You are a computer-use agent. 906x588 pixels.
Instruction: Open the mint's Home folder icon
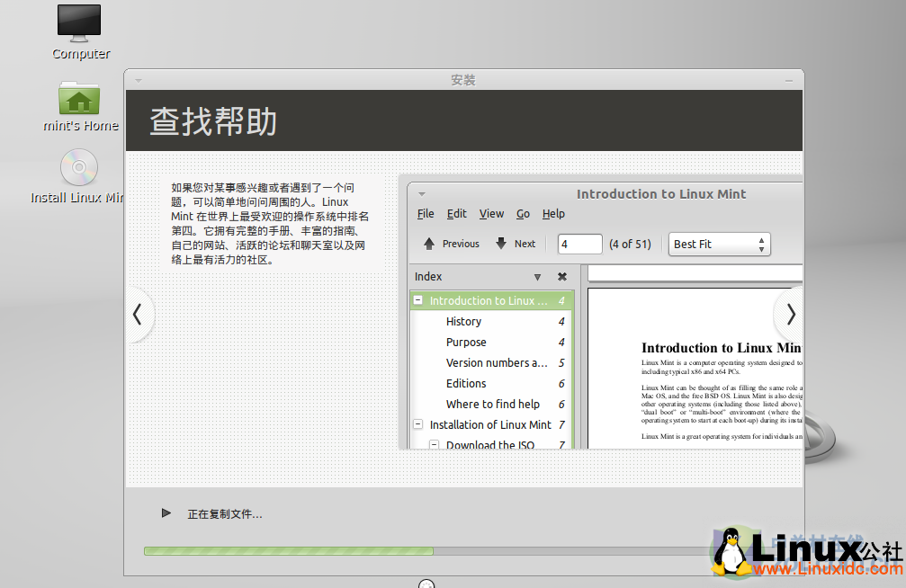[79, 101]
